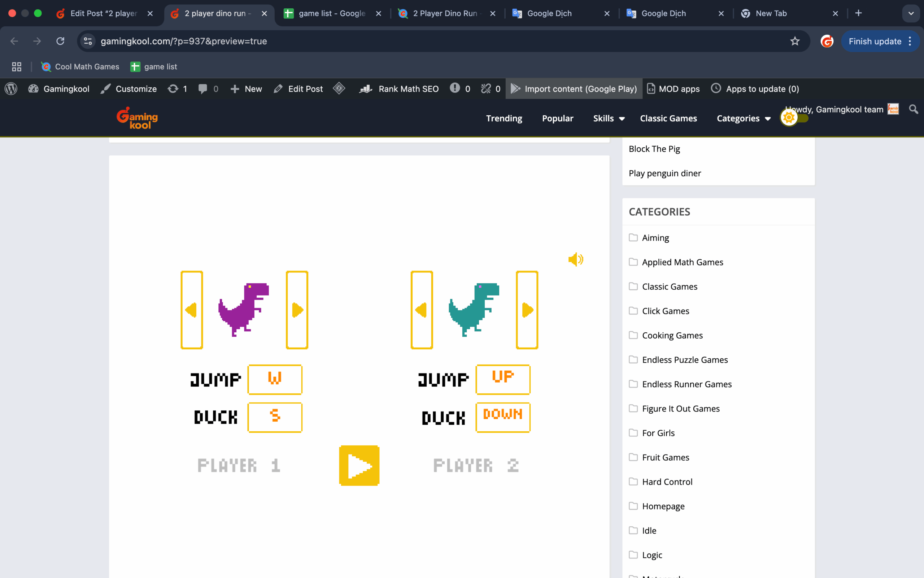This screenshot has width=924, height=578.
Task: Open a new browser tab
Action: click(858, 13)
